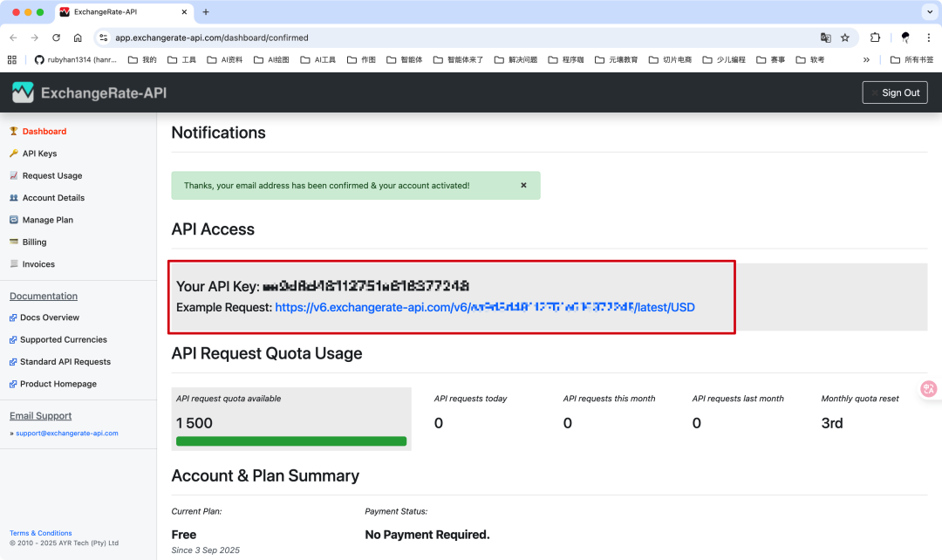This screenshot has width=942, height=560.
Task: Expand the tab search dropdown arrow
Action: [x=930, y=12]
